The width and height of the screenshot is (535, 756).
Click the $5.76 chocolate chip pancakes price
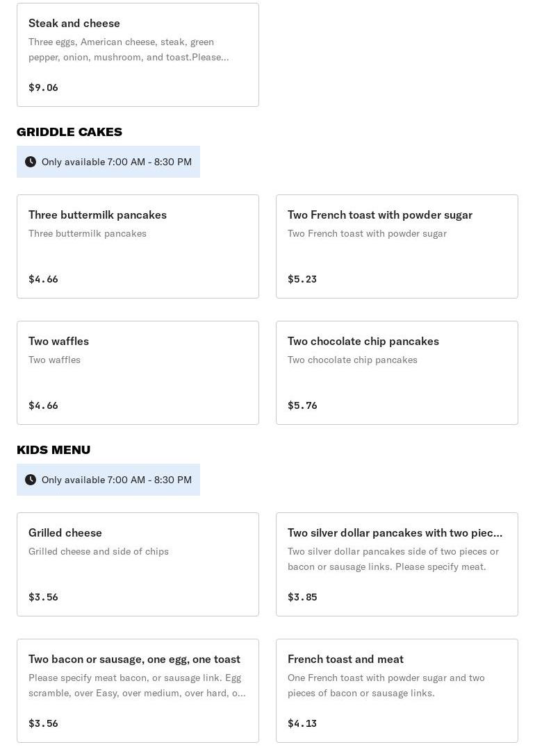pos(302,405)
